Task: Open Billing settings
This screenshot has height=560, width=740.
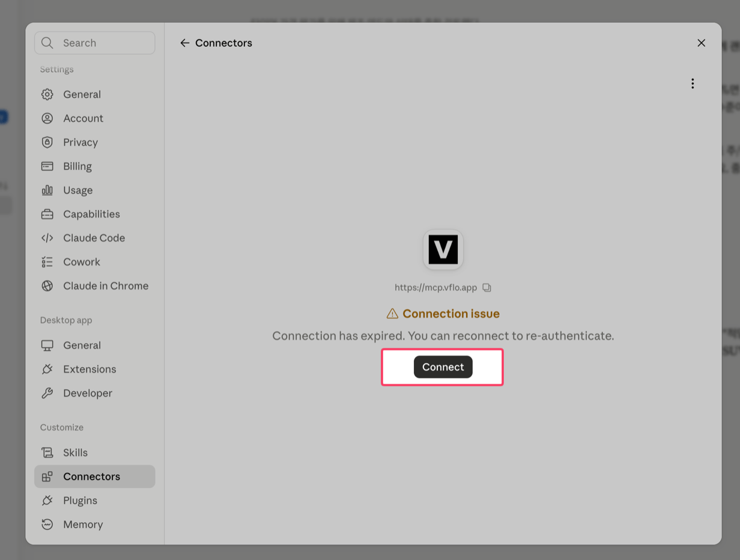Action: (95, 166)
